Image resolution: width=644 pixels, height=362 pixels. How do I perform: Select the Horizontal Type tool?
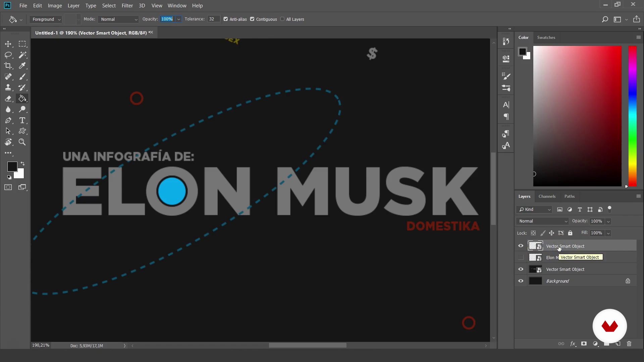[x=22, y=120]
